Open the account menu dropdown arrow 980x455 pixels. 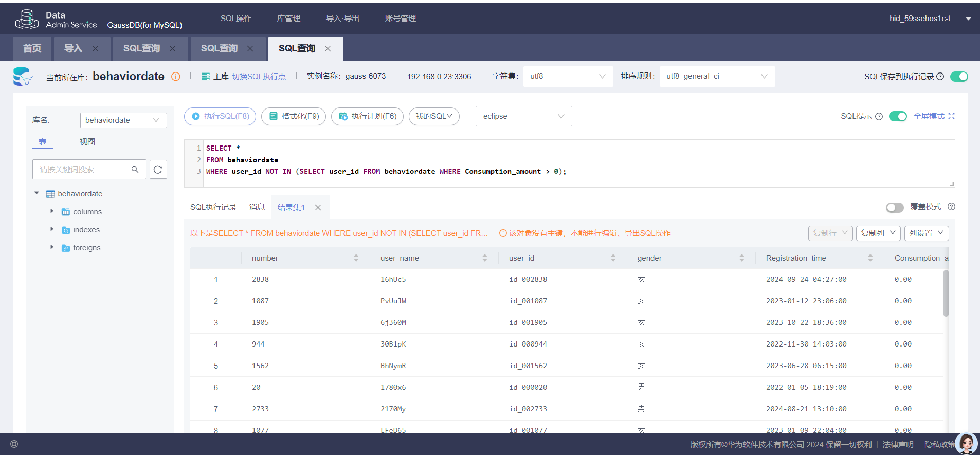969,19
